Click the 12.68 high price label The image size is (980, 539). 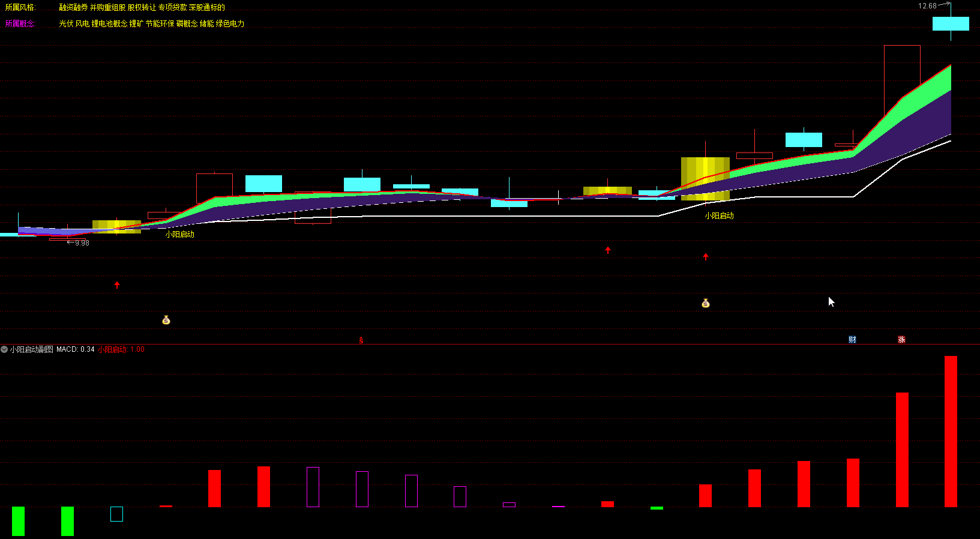point(927,6)
